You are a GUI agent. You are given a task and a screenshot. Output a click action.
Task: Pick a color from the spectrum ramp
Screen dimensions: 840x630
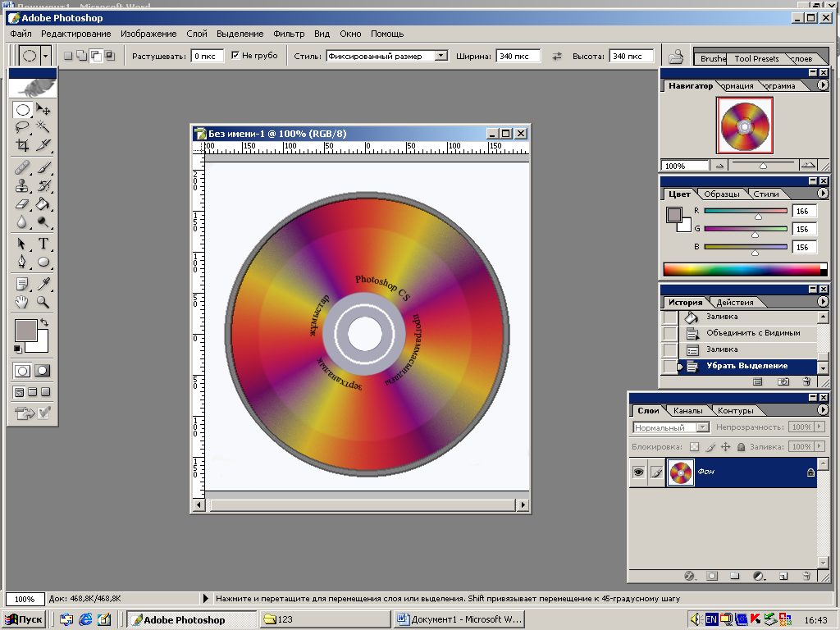745,269
